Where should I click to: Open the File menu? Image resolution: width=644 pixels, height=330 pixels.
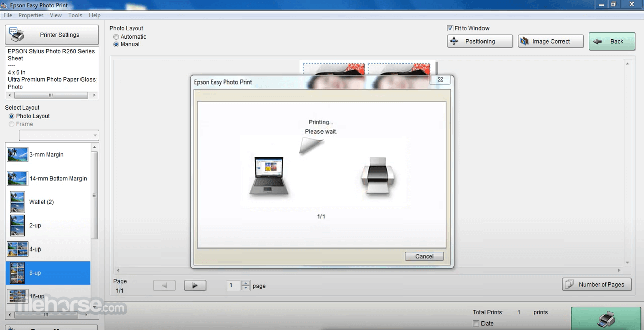[x=8, y=15]
